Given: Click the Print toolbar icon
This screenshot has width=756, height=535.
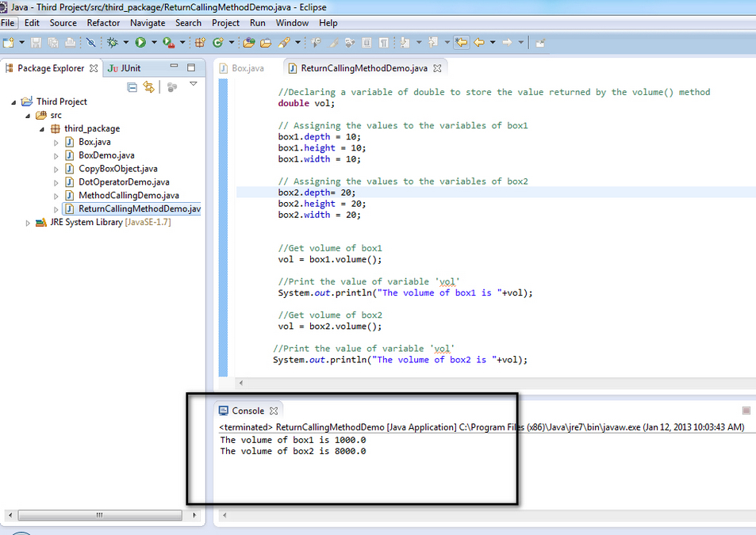Looking at the screenshot, I should 71,43.
